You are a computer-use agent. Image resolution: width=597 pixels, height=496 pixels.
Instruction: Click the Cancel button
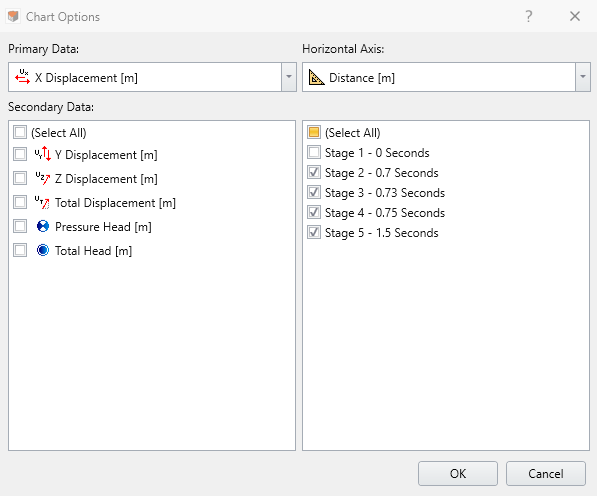click(546, 474)
